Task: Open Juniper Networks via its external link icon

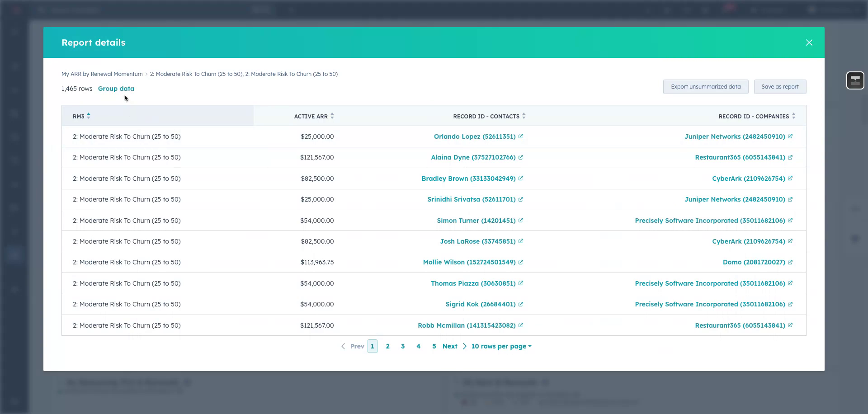Action: pyautogui.click(x=790, y=136)
